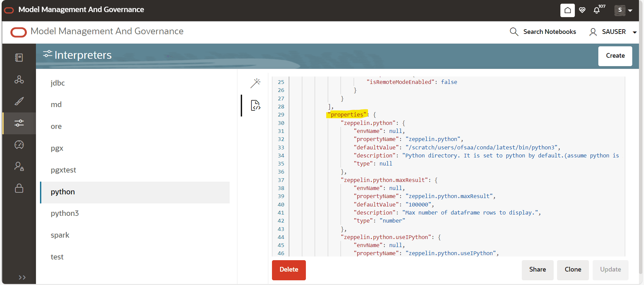644x285 pixels.
Task: Select the python interpreter
Action: [135, 192]
